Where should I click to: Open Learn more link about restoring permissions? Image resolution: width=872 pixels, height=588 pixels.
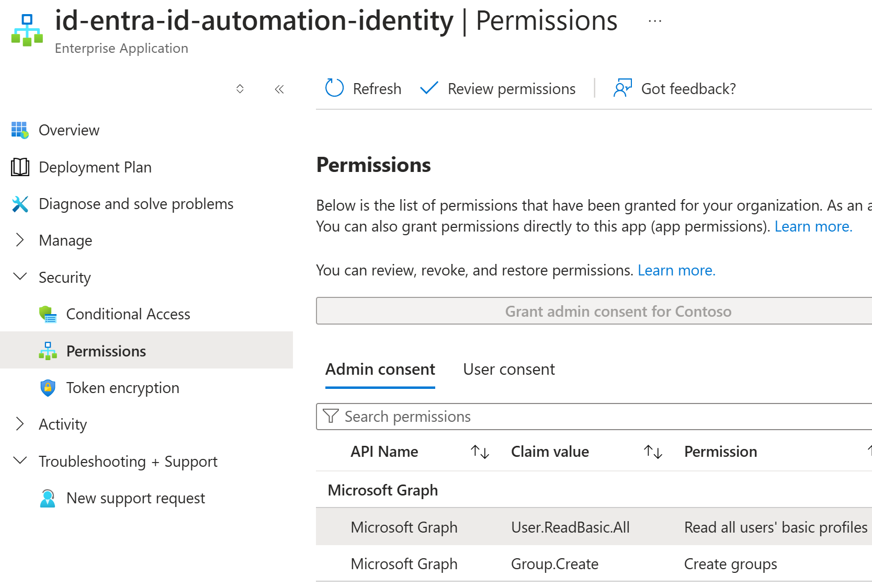676,270
